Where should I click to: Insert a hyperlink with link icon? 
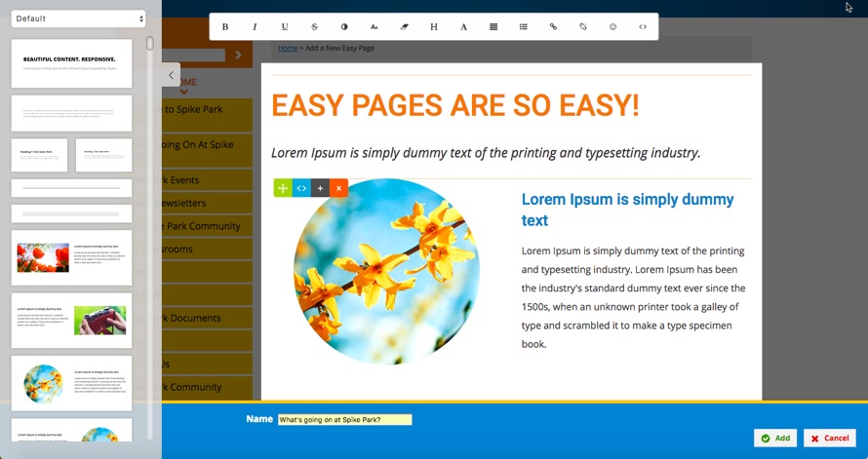[x=553, y=27]
